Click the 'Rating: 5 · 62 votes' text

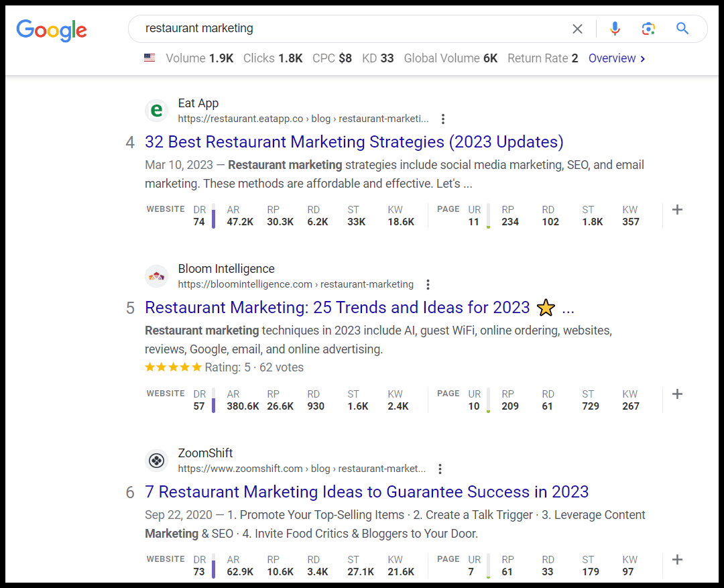coord(254,367)
